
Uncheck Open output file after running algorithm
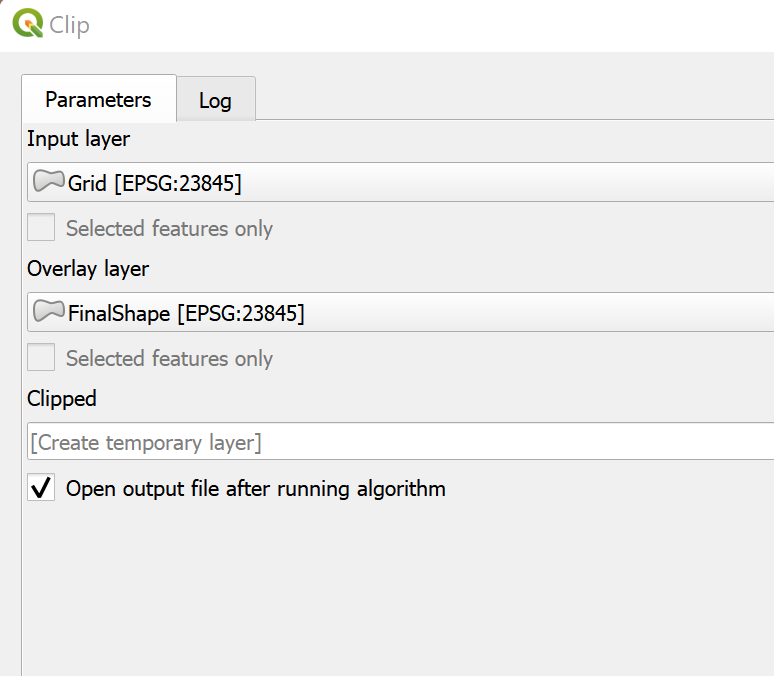(41, 488)
